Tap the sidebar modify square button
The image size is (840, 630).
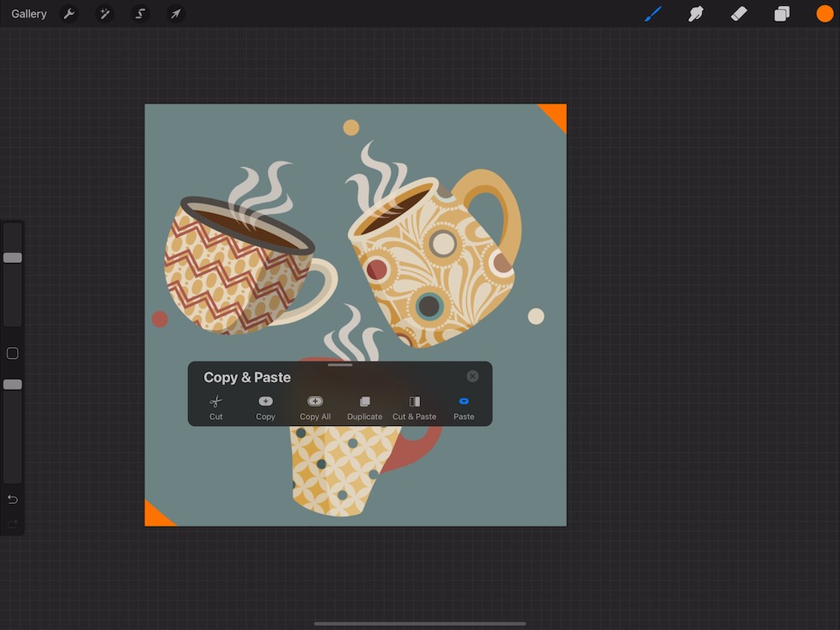click(x=13, y=354)
